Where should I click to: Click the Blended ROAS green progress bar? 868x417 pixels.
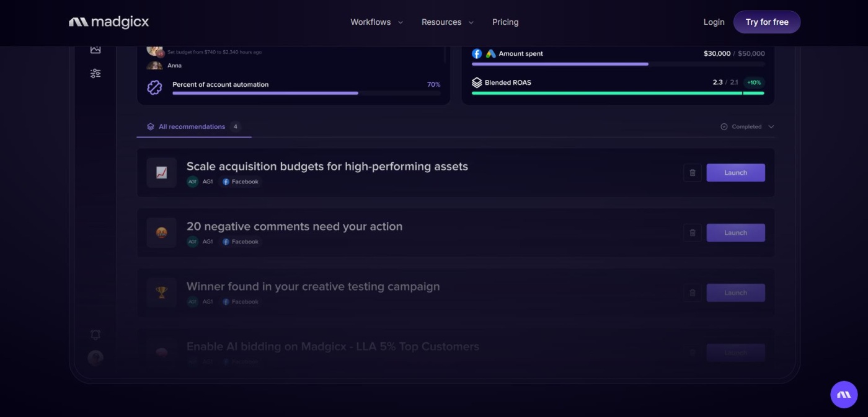(x=618, y=93)
